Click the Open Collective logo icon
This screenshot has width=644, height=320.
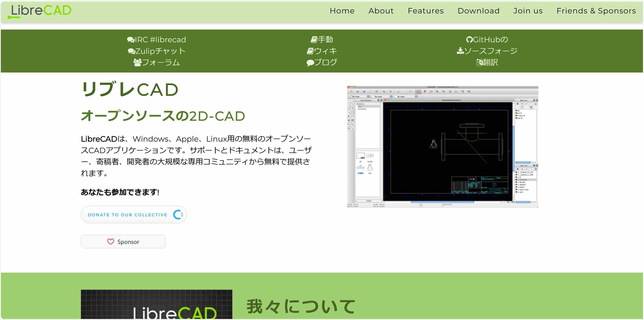tap(178, 215)
